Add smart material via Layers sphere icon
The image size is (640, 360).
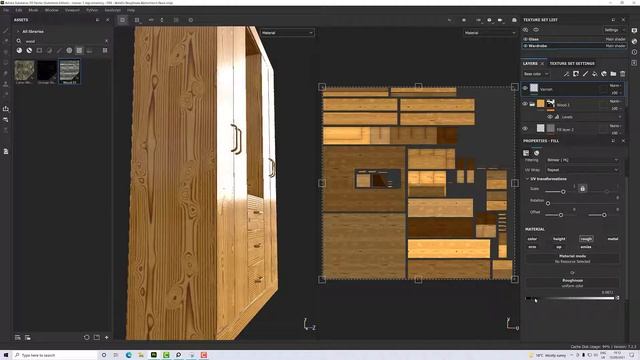pos(604,74)
